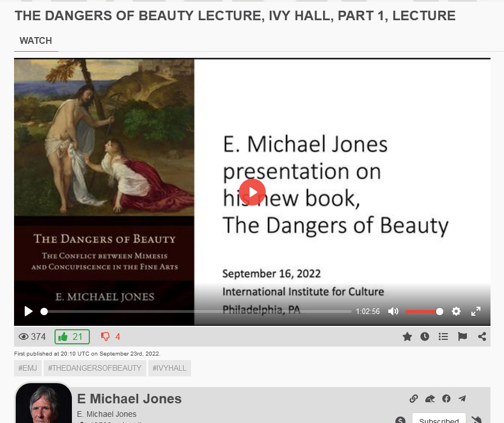The width and height of the screenshot is (504, 423).
Task: Add to watch later with clock icon
Action: click(425, 336)
